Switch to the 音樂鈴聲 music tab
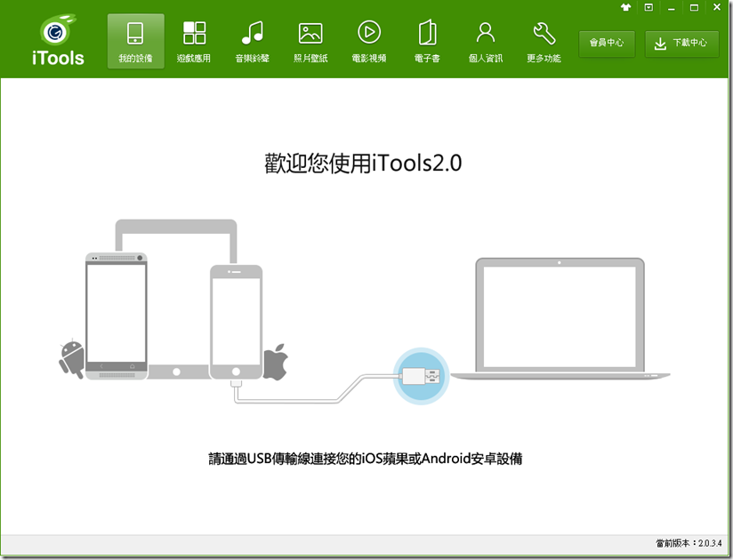The image size is (733, 560). [x=253, y=41]
